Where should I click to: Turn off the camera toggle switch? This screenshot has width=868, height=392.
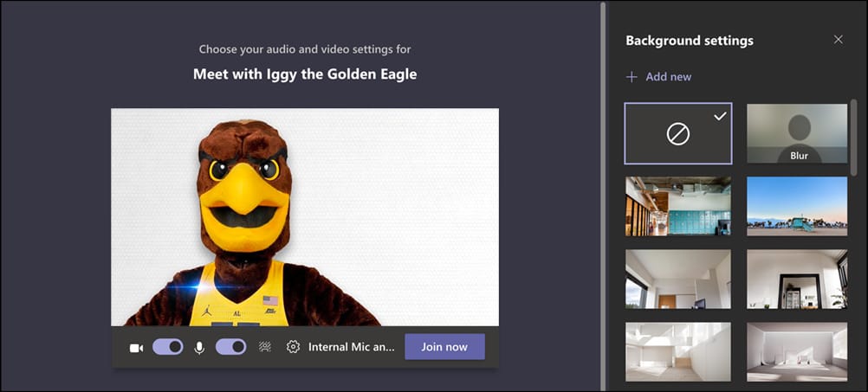click(x=168, y=347)
